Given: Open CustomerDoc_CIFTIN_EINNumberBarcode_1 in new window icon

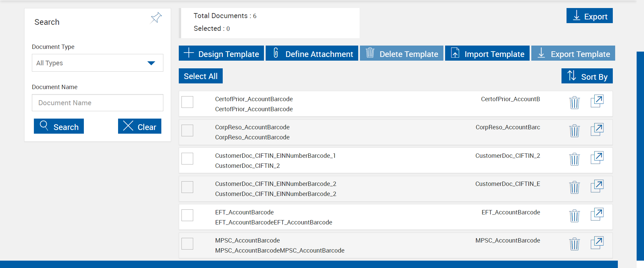Looking at the screenshot, I should pyautogui.click(x=597, y=158).
